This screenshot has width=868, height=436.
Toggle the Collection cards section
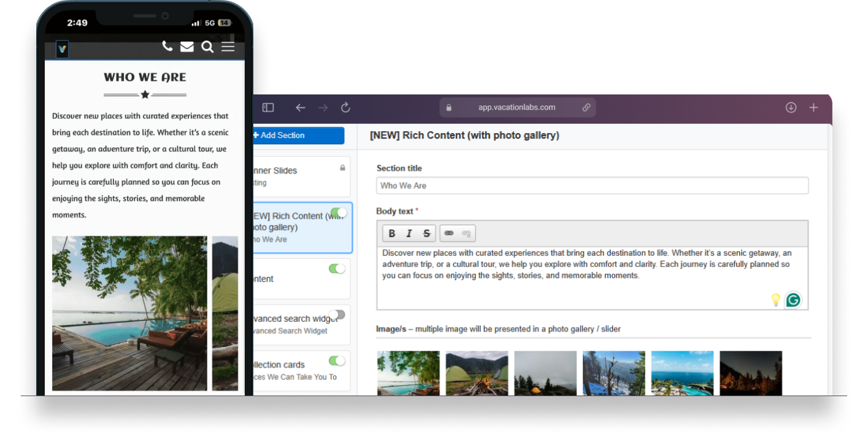point(337,361)
